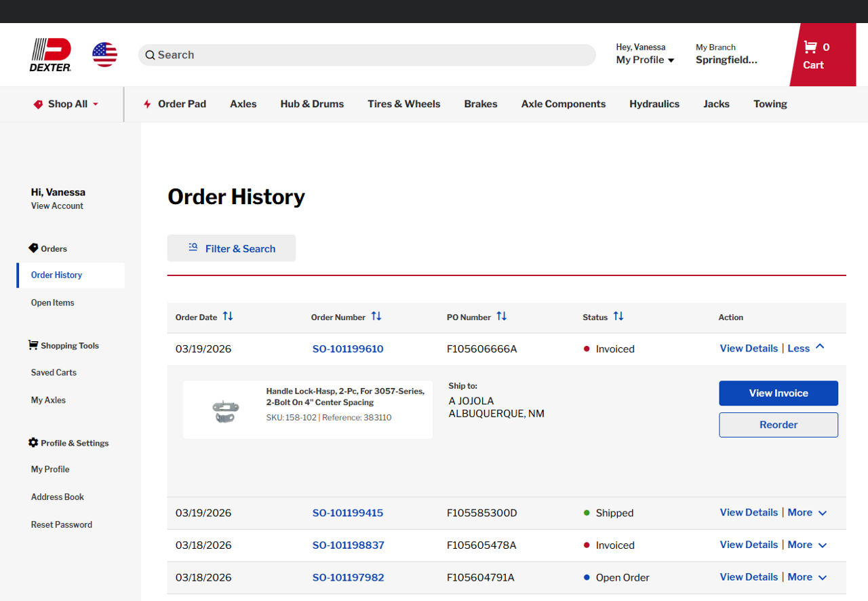The height and width of the screenshot is (601, 868).
Task: Open the shopping cart icon
Action: [810, 47]
